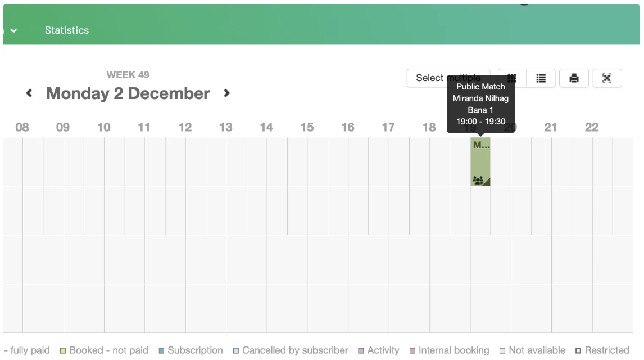
Task: Go to next day arrow
Action: click(226, 93)
